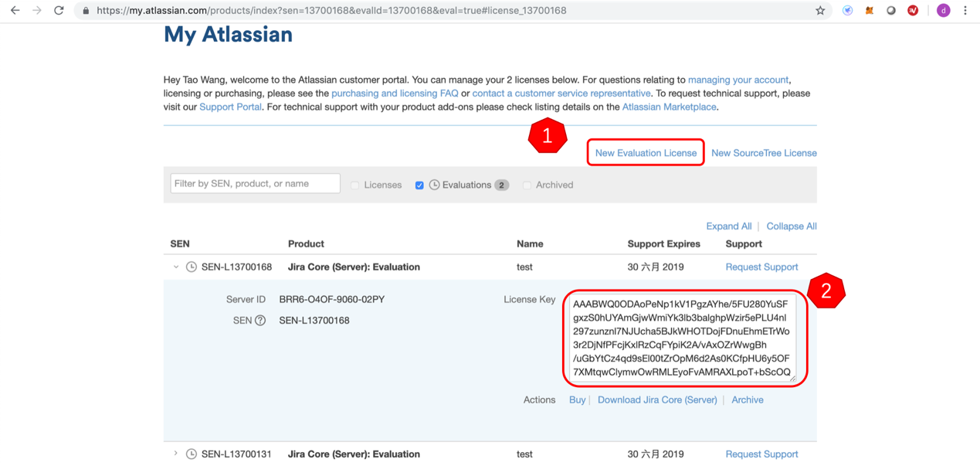The height and width of the screenshot is (466, 980).
Task: Click Download Jira Core (Server) link
Action: click(x=657, y=400)
